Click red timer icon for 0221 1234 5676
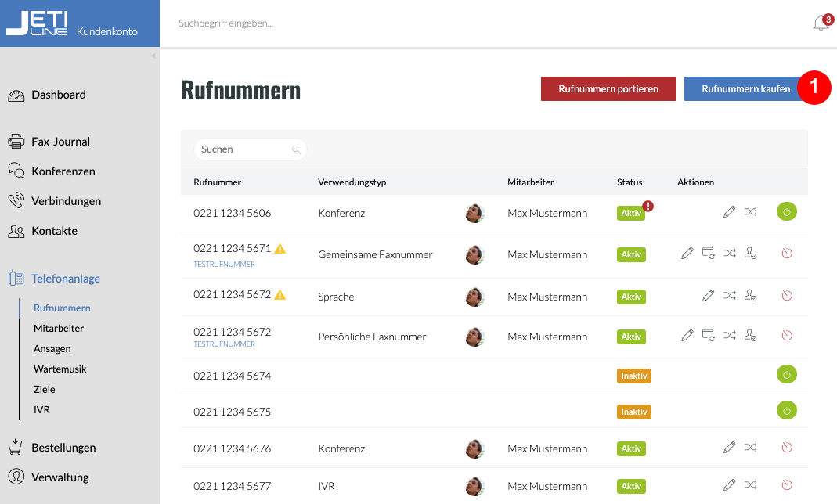Viewport: 837px width, 504px height. pyautogui.click(x=787, y=448)
